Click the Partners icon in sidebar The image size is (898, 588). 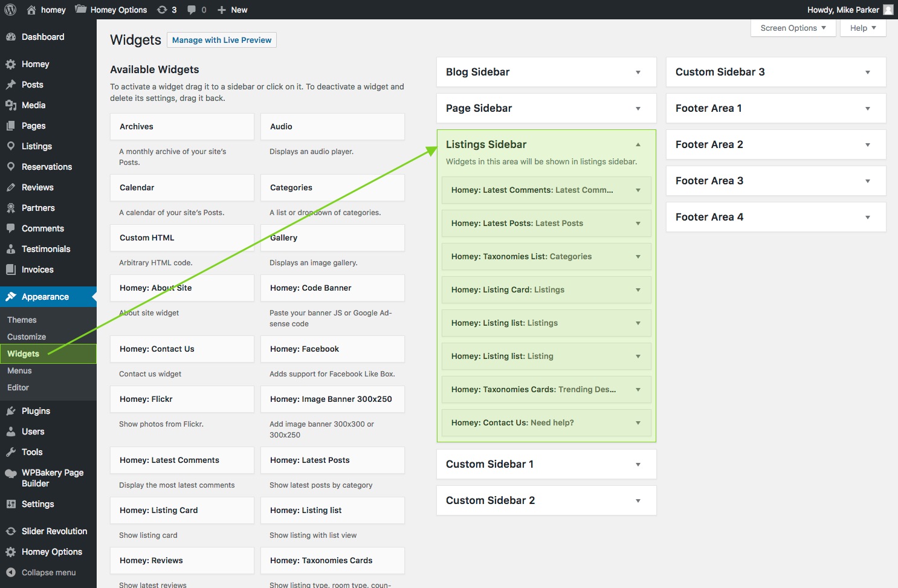[x=11, y=208]
